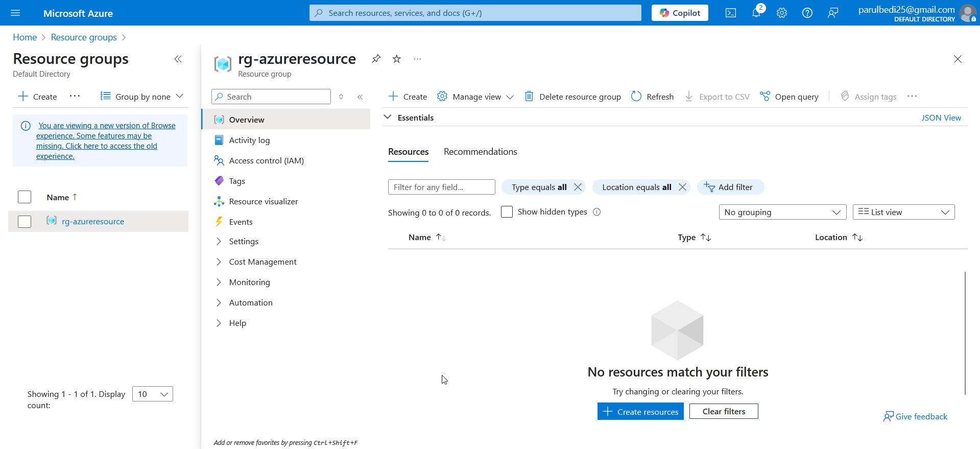
Task: Click the info icon in Browse experience notice
Action: click(26, 126)
